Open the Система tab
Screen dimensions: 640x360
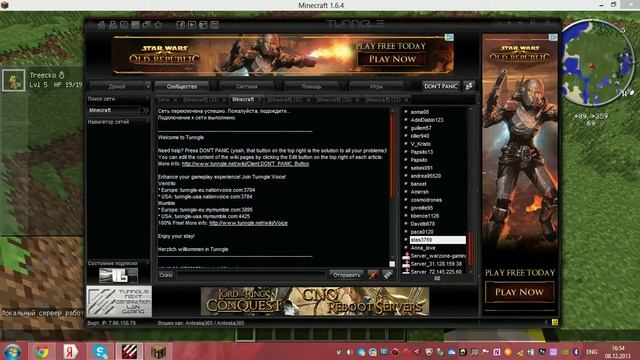click(247, 86)
